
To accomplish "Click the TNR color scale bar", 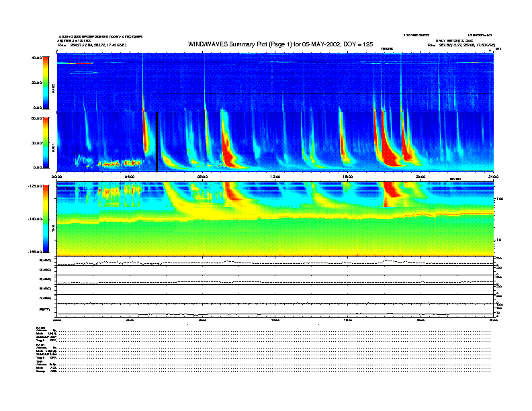I will (x=46, y=219).
